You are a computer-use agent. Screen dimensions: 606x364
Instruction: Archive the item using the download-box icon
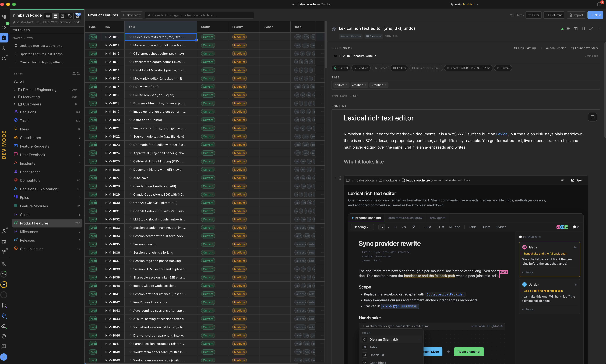click(576, 28)
